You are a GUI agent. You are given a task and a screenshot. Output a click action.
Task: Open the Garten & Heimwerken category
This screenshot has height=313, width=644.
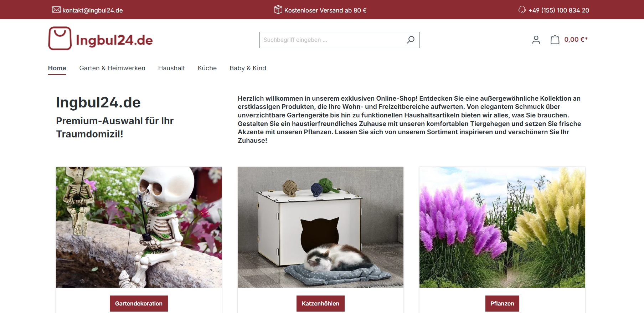tap(112, 68)
